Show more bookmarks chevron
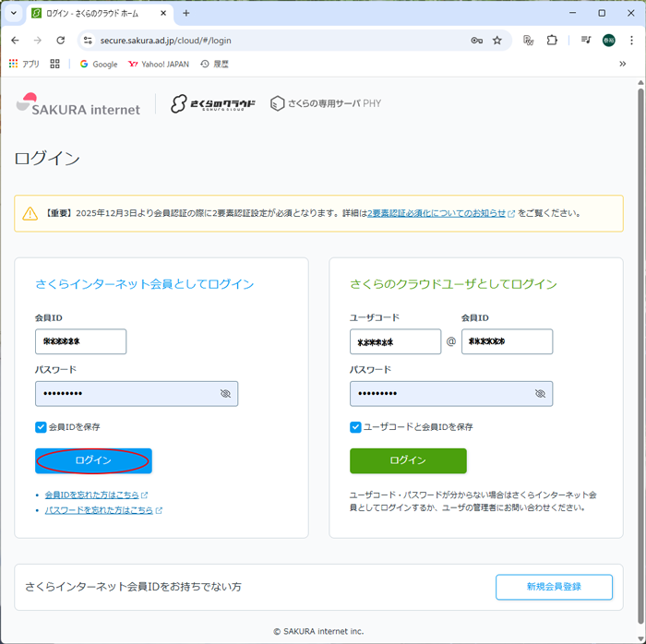Screen dimensions: 646x644 pos(623,64)
